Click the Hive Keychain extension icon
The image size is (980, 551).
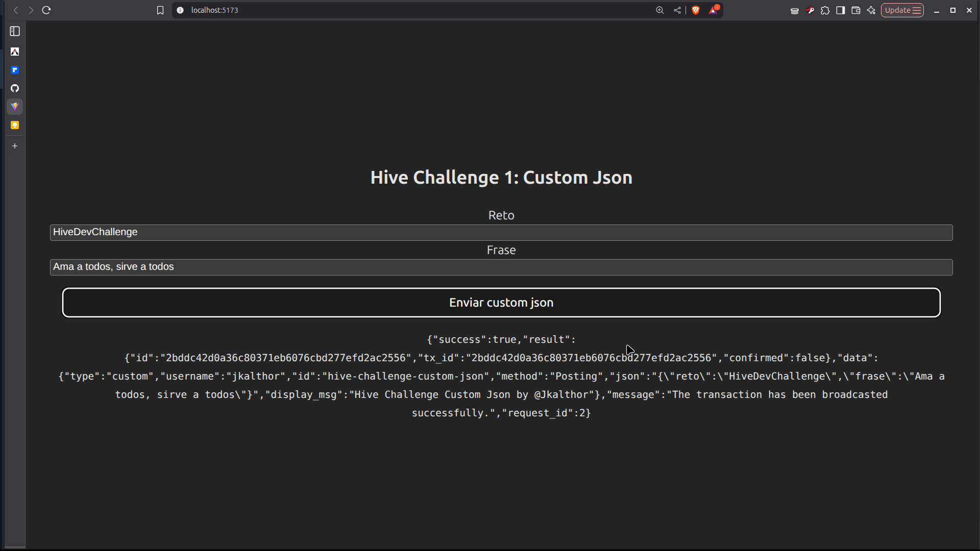tap(810, 10)
